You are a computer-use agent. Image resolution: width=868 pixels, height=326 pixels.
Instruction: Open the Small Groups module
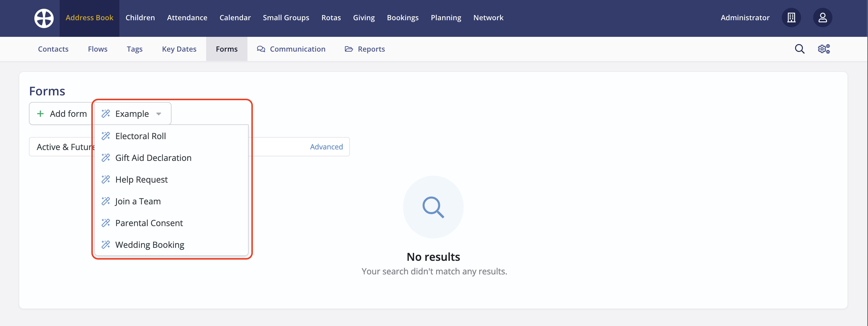pos(286,18)
